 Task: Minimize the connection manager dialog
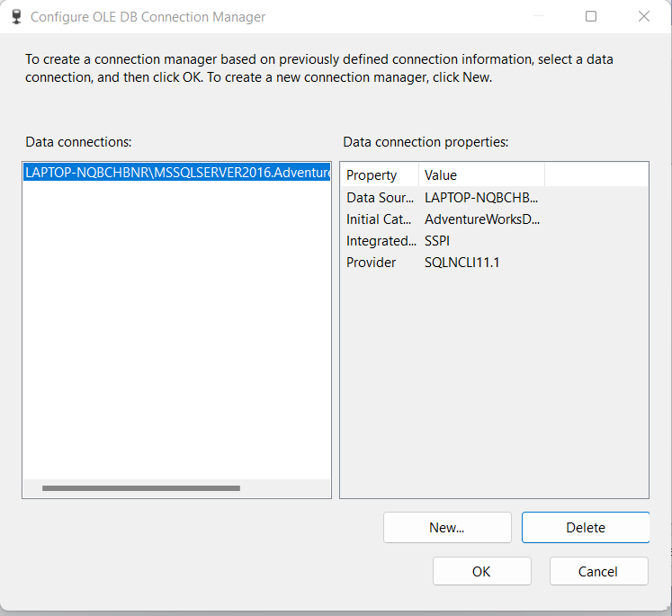coord(538,16)
